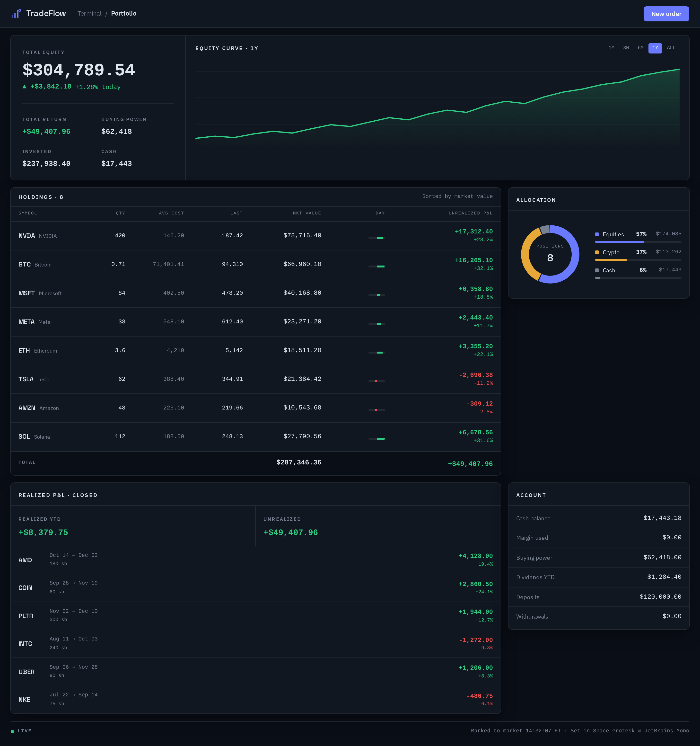Open the Terminal breadcrumb link
This screenshot has height=746, width=700.
[89, 14]
